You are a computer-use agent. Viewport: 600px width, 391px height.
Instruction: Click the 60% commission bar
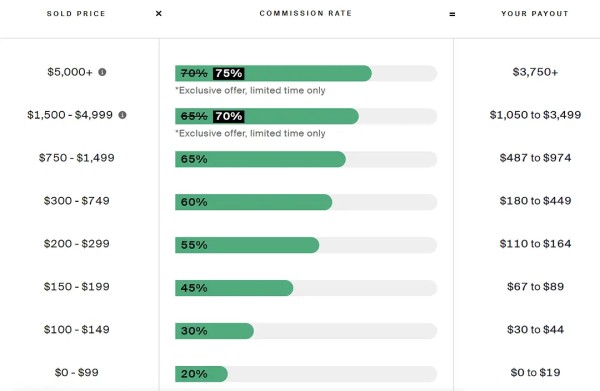coord(306,202)
